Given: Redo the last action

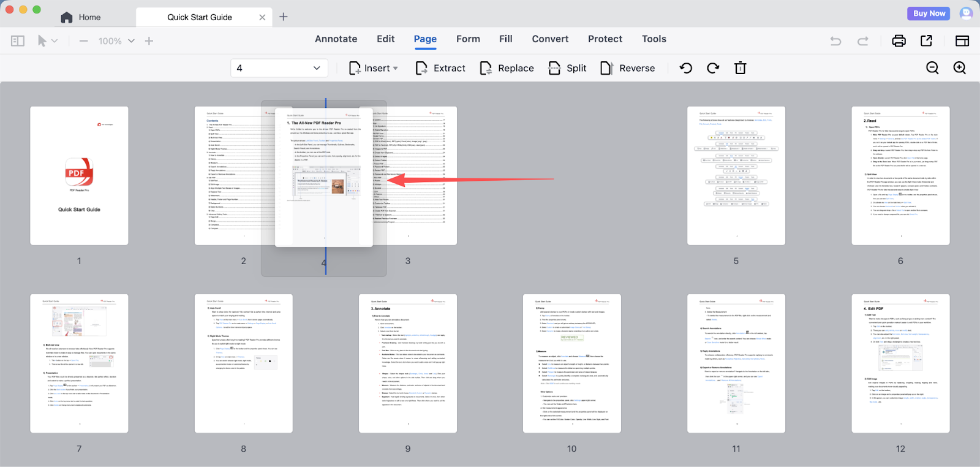Looking at the screenshot, I should tap(863, 41).
